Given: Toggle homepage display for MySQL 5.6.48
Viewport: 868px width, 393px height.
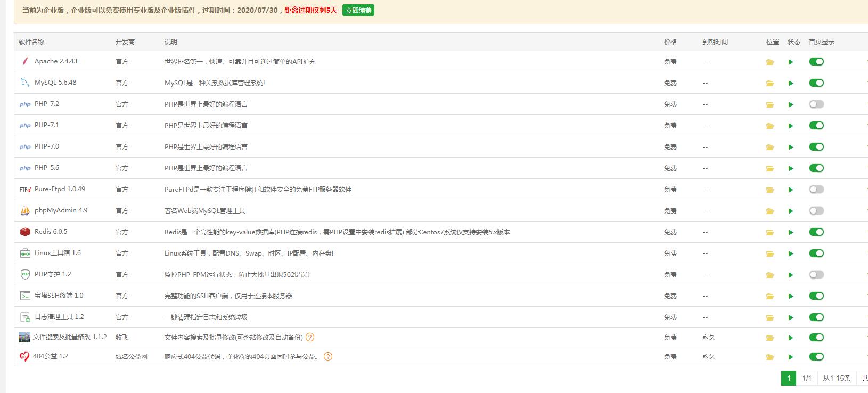Looking at the screenshot, I should click(816, 83).
